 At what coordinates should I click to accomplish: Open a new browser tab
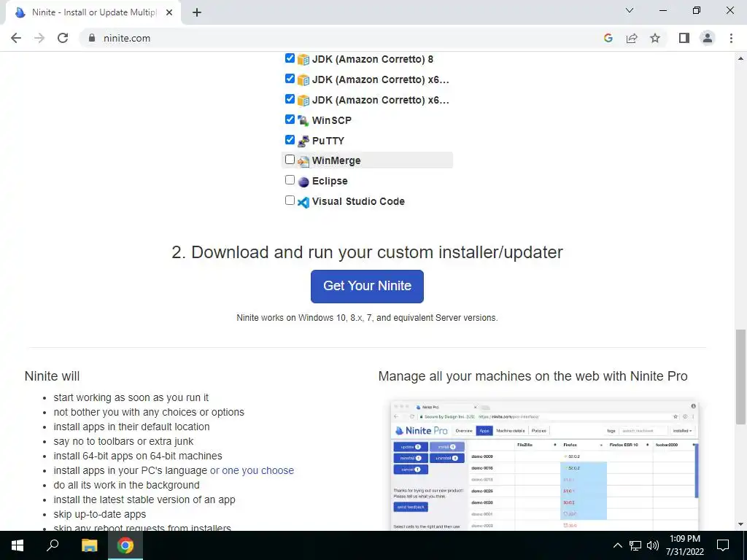(x=197, y=12)
